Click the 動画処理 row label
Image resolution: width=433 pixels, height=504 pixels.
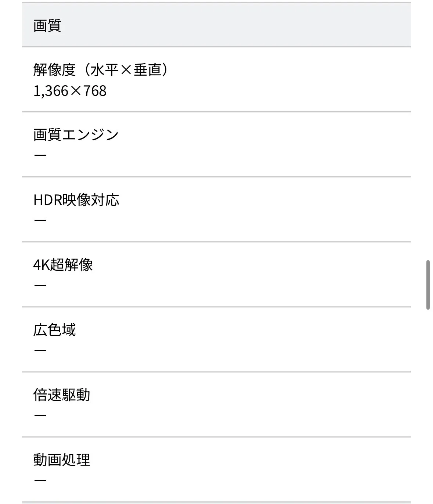[x=62, y=460]
